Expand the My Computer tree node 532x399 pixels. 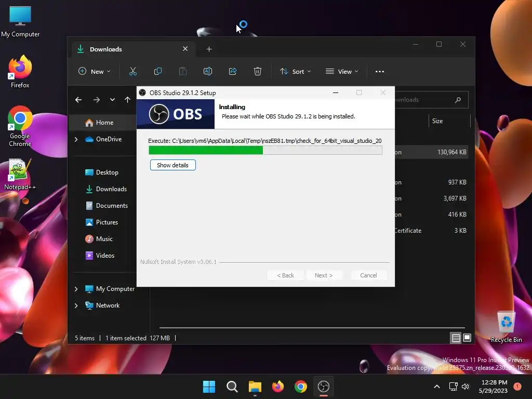pos(76,289)
